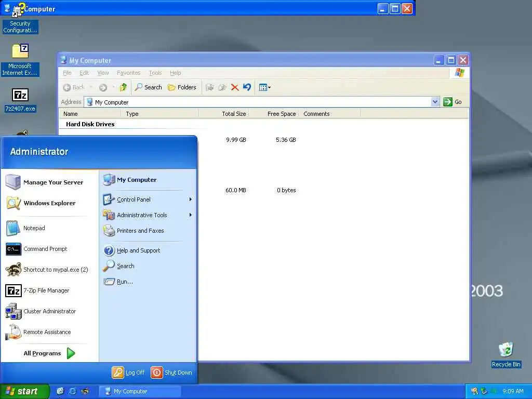532x399 pixels.
Task: Open Manage Your Server from Start menu
Action: pos(49,182)
